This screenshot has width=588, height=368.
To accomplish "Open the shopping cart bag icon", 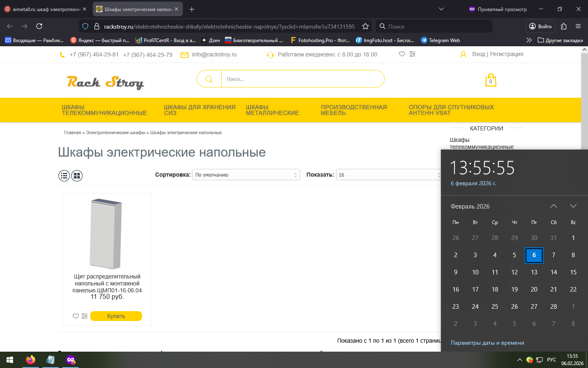I will (x=490, y=80).
